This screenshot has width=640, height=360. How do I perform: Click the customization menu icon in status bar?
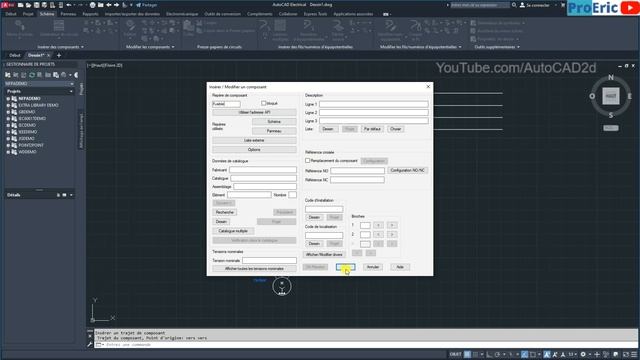pyautogui.click(x=634, y=354)
